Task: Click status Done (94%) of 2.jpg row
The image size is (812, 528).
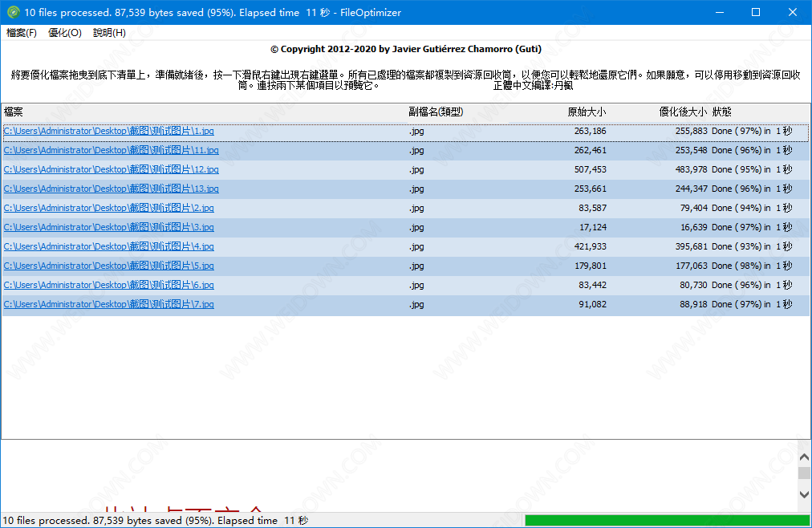Action: click(752, 208)
